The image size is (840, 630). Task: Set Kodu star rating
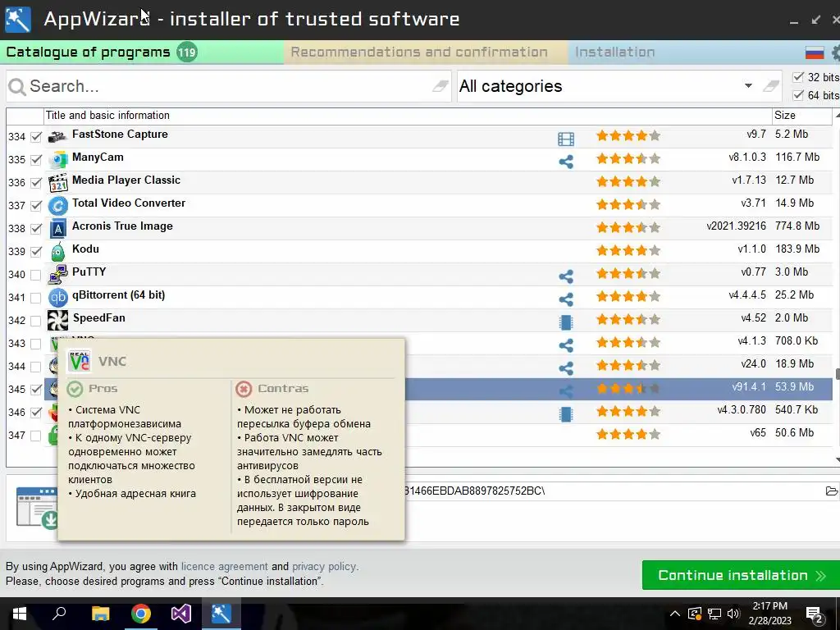point(628,251)
